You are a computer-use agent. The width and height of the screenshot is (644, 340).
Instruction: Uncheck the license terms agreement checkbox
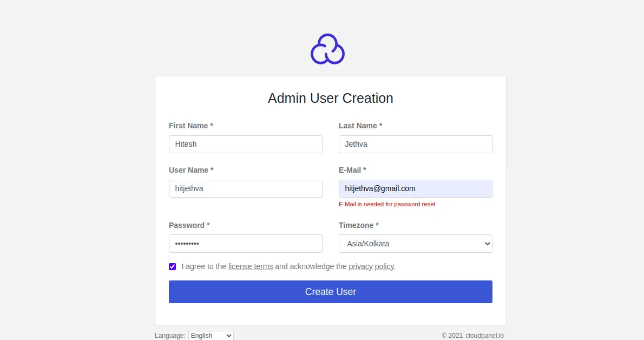(173, 267)
